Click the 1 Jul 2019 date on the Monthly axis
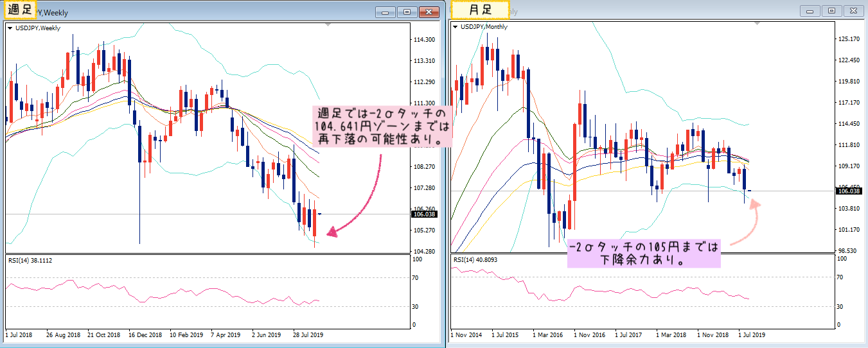The width and height of the screenshot is (868, 348). click(752, 335)
